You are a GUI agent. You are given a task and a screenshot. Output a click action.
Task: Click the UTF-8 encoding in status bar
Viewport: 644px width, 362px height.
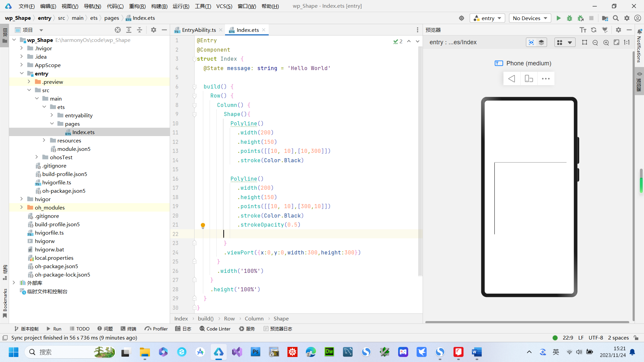596,338
